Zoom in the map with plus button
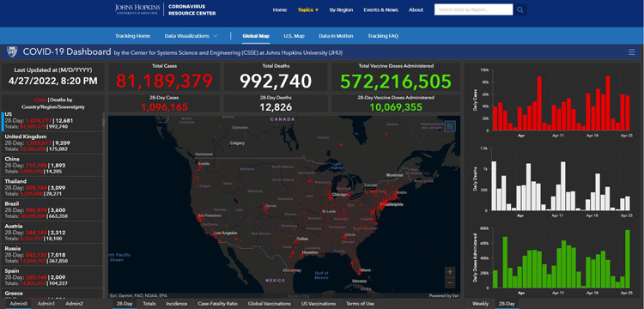 450,271
